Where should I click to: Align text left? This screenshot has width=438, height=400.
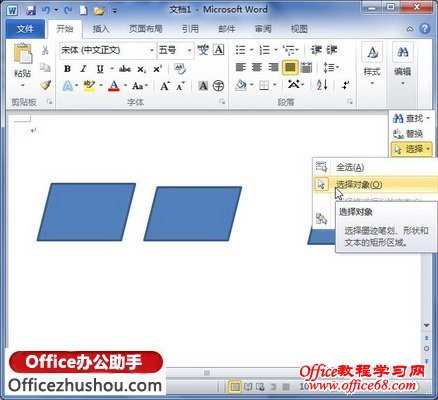241,68
